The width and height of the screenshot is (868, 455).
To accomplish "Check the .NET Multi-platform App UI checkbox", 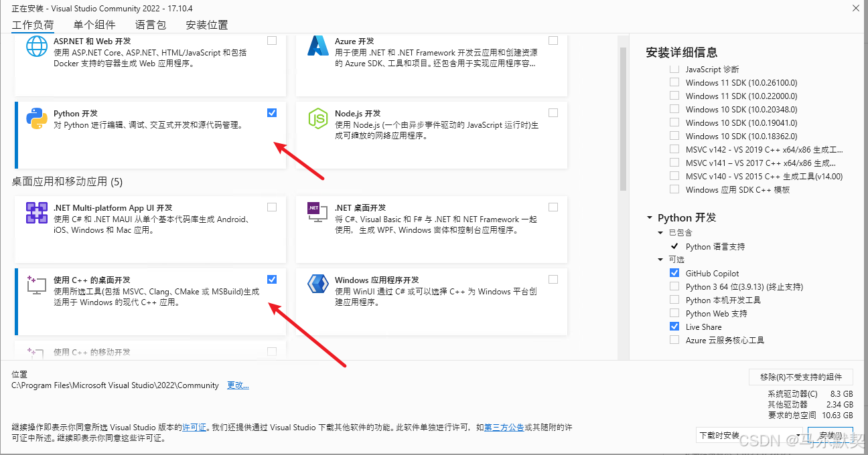I will point(272,207).
